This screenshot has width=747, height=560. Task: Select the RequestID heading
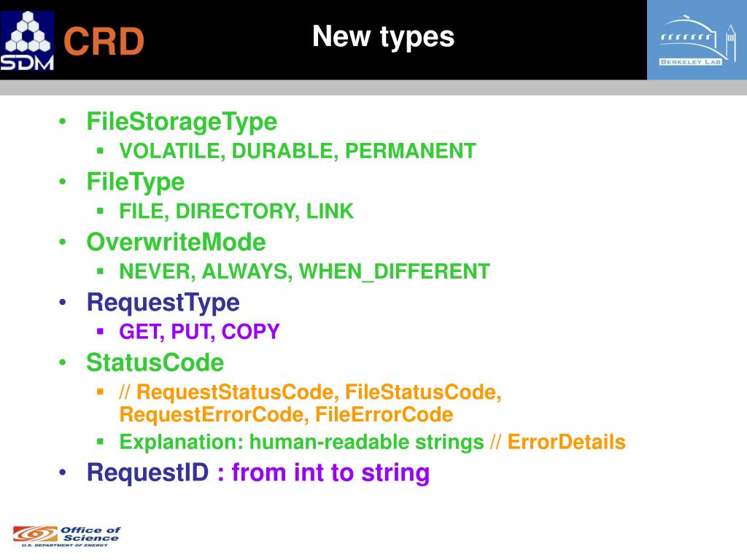click(x=147, y=472)
